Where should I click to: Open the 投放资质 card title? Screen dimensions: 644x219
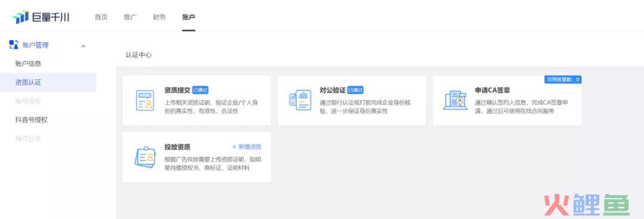point(178,147)
